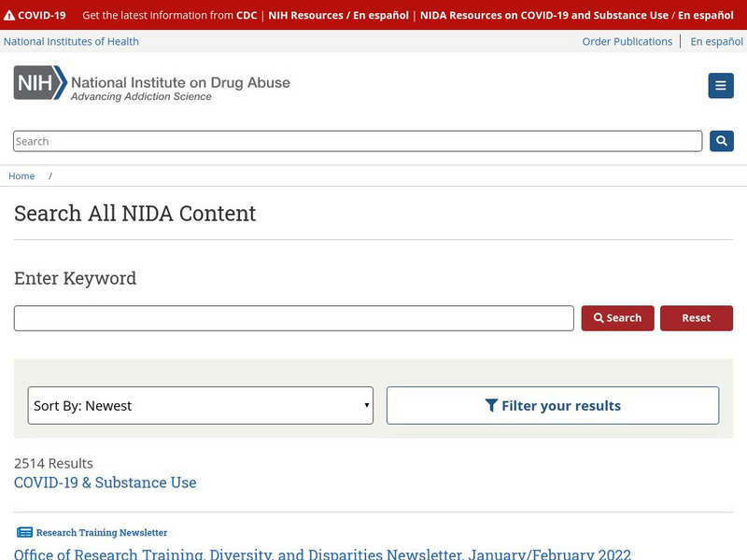The image size is (747, 560).
Task: Switch site to En español below banner
Action: pyautogui.click(x=716, y=41)
